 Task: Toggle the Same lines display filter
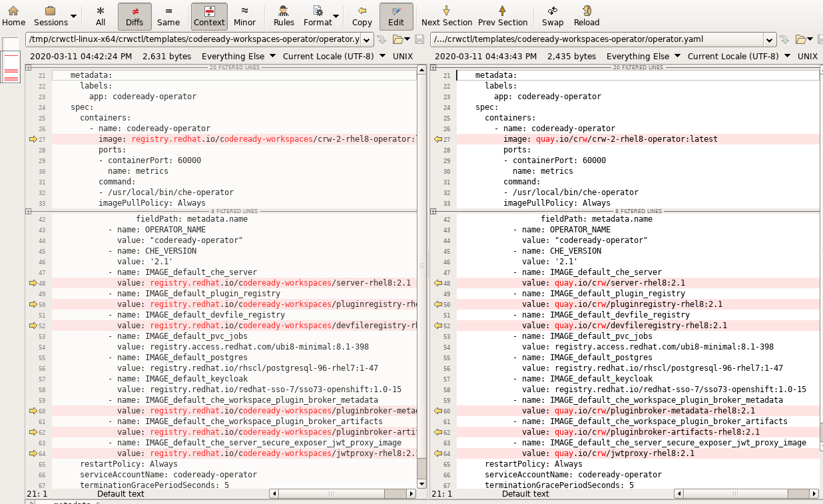tap(168, 16)
